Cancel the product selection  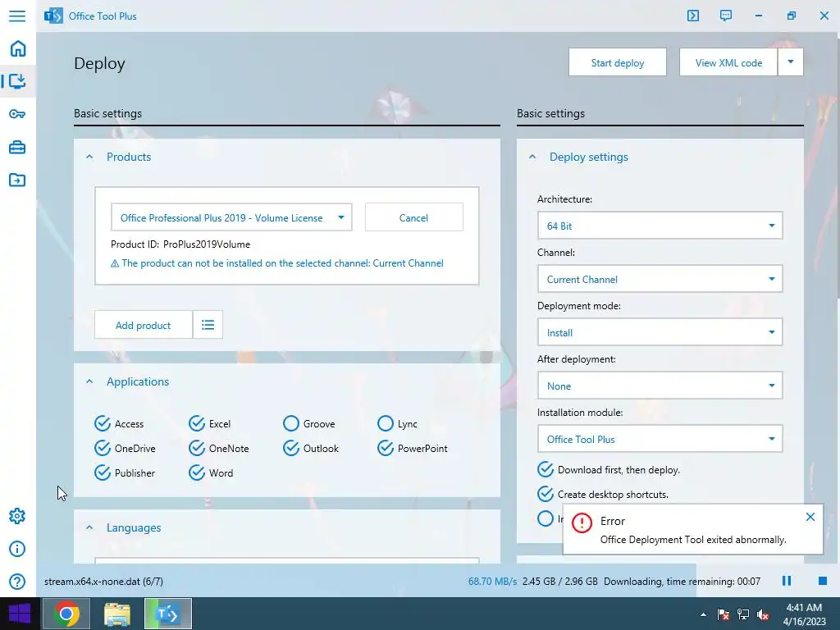click(413, 217)
